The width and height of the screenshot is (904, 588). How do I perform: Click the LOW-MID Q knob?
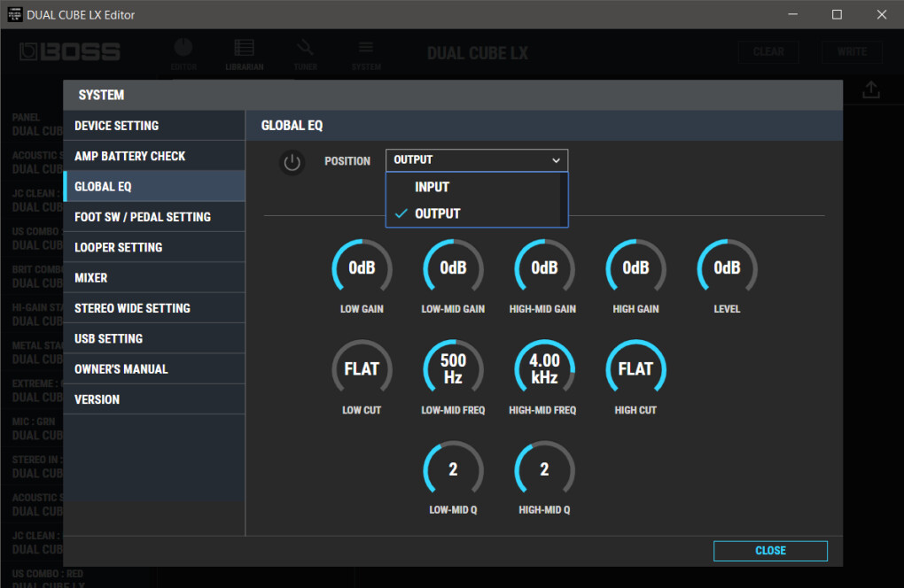453,469
